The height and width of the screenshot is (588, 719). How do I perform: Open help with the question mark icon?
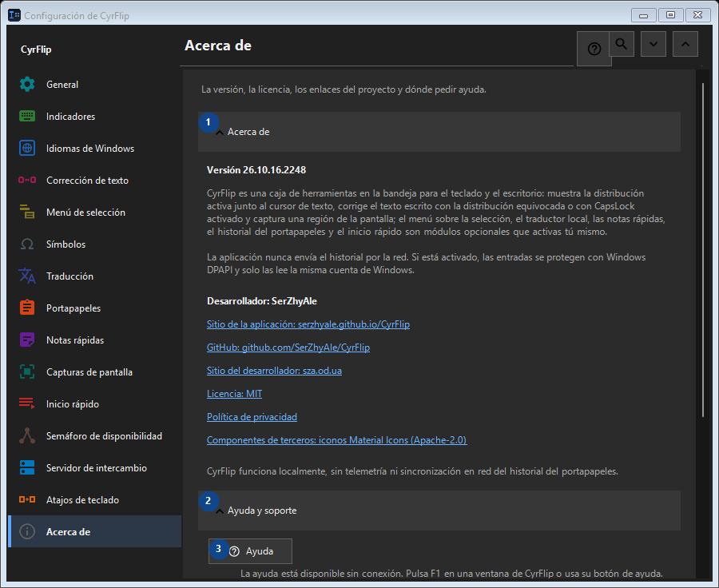(x=594, y=49)
